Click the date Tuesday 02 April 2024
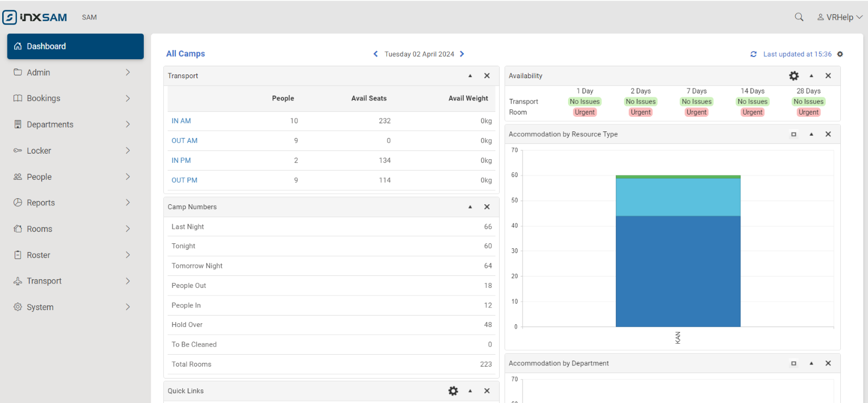 419,54
